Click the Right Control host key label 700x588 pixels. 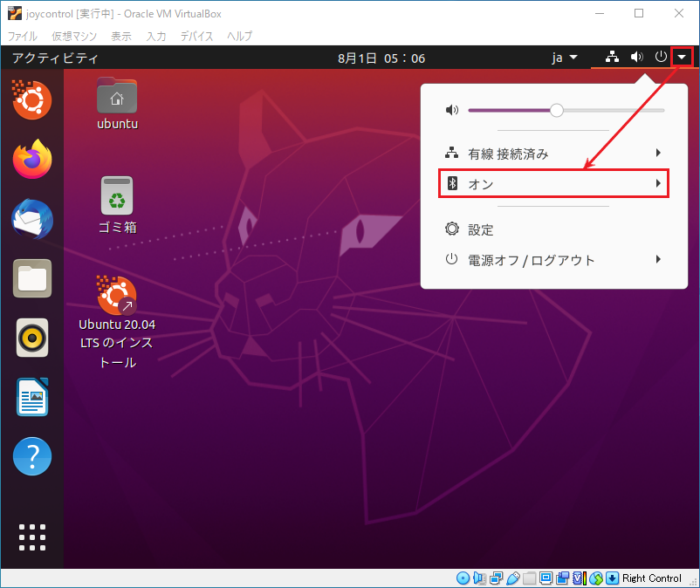[651, 578]
